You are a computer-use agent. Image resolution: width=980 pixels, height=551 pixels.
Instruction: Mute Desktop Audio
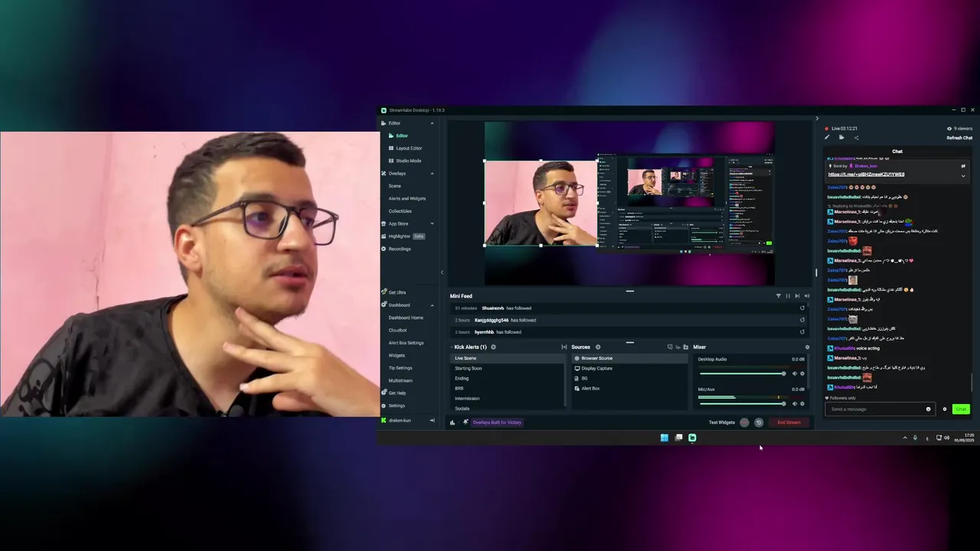click(x=794, y=373)
